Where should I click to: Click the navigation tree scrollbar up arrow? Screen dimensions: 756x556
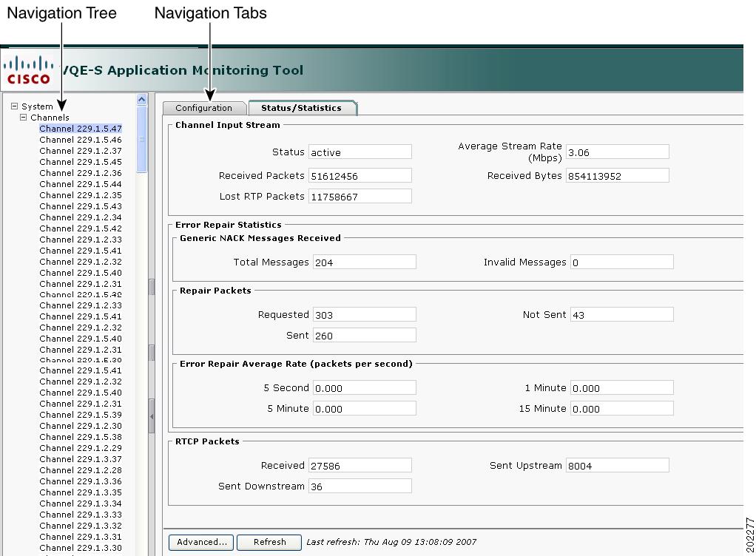pos(142,99)
